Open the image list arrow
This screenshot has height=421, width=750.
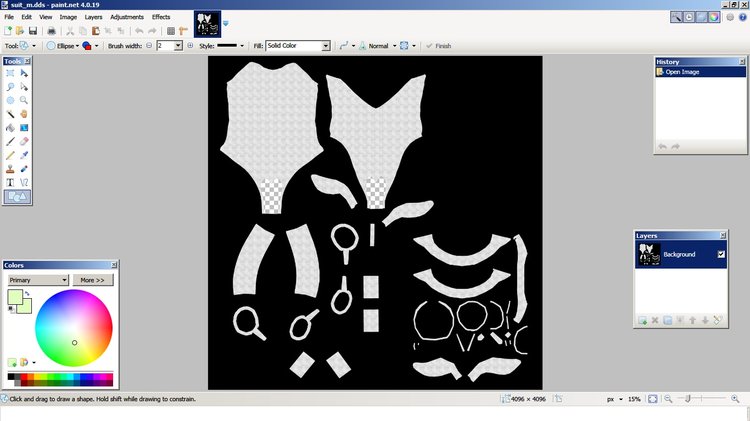226,23
